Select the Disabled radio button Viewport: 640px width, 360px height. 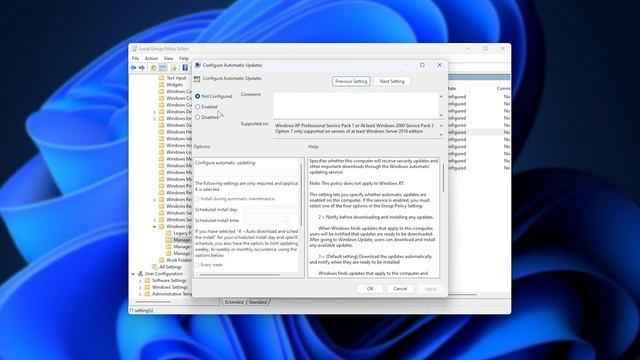(198, 117)
